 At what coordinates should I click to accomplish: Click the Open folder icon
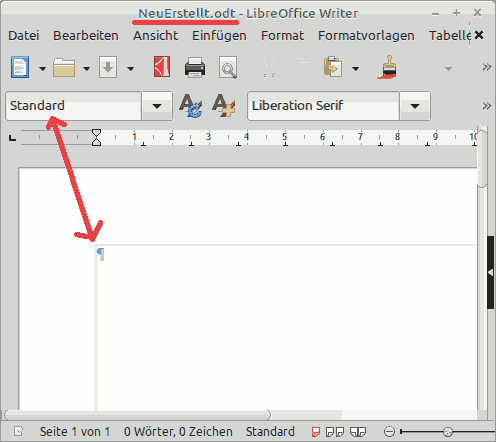tap(64, 68)
